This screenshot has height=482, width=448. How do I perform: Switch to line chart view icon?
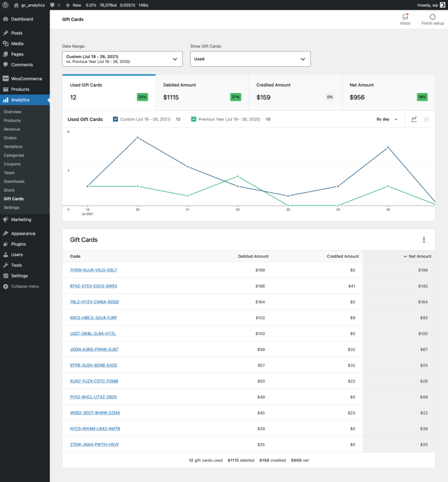[x=414, y=119]
